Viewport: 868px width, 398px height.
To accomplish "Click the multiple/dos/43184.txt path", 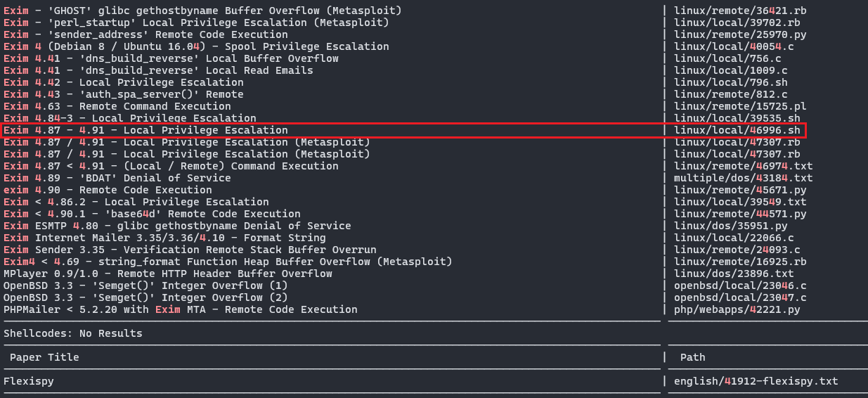I will tap(743, 178).
